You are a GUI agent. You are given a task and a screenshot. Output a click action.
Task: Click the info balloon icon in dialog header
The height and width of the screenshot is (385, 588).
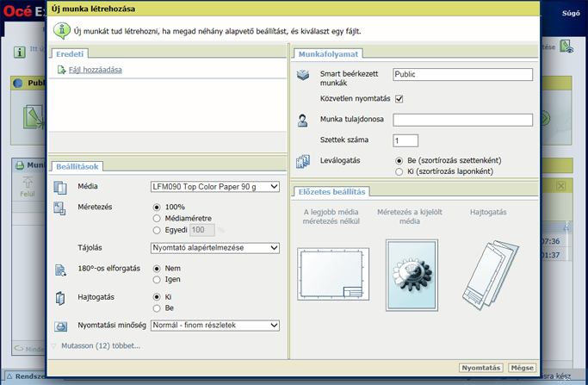tap(61, 31)
